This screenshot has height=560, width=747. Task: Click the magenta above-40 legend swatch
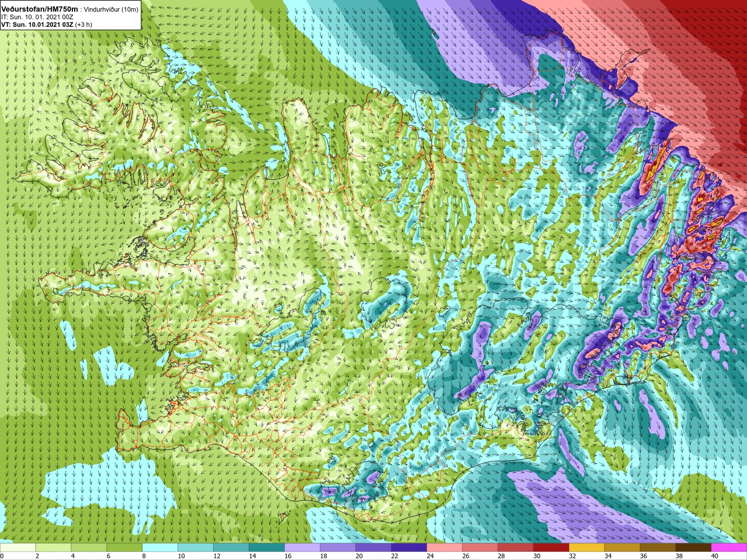coord(729,548)
